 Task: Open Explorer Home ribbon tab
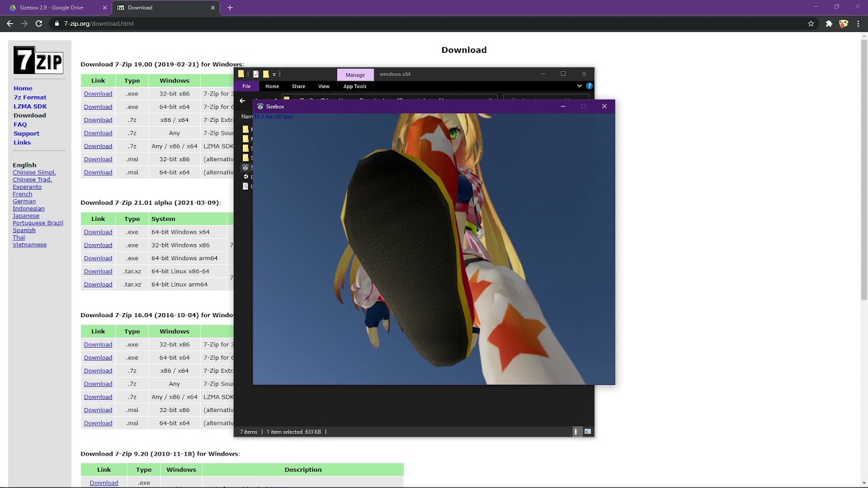click(272, 86)
